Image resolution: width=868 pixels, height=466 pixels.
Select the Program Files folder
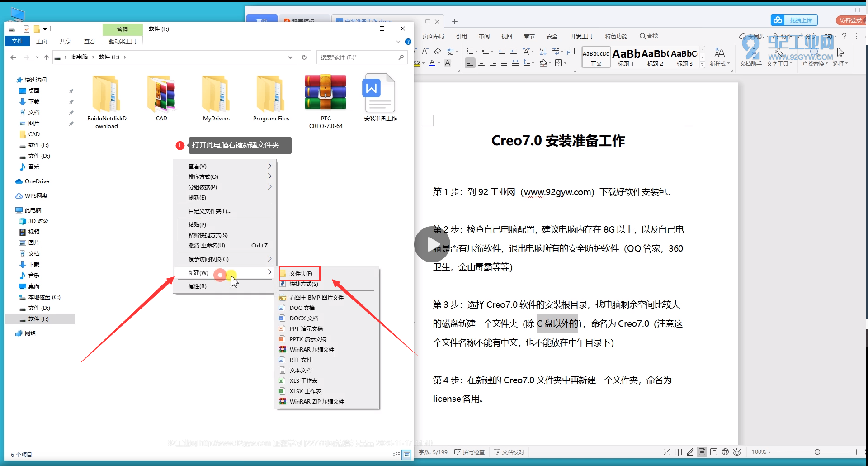(271, 94)
